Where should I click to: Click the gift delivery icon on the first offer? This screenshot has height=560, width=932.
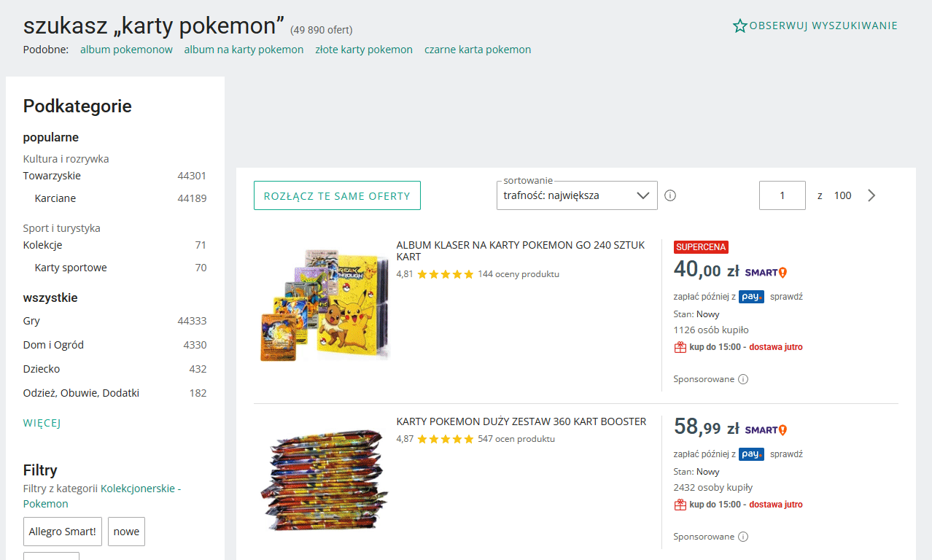(680, 347)
